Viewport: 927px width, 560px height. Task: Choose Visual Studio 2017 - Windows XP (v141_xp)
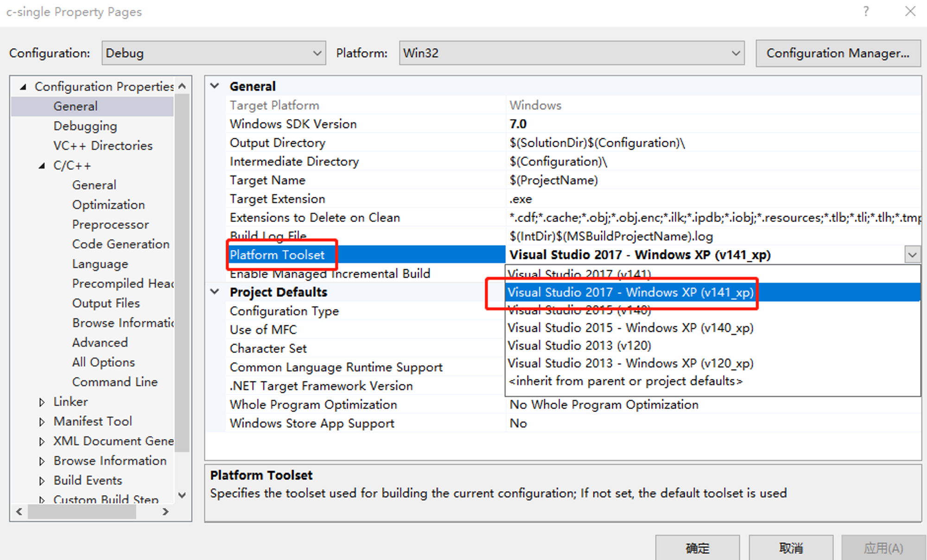712,292
